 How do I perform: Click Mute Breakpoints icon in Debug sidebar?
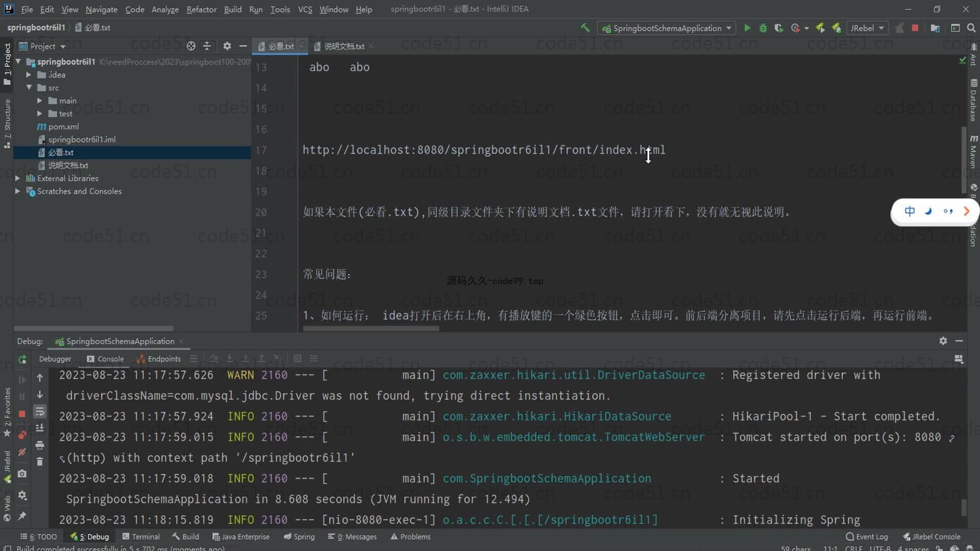click(22, 452)
